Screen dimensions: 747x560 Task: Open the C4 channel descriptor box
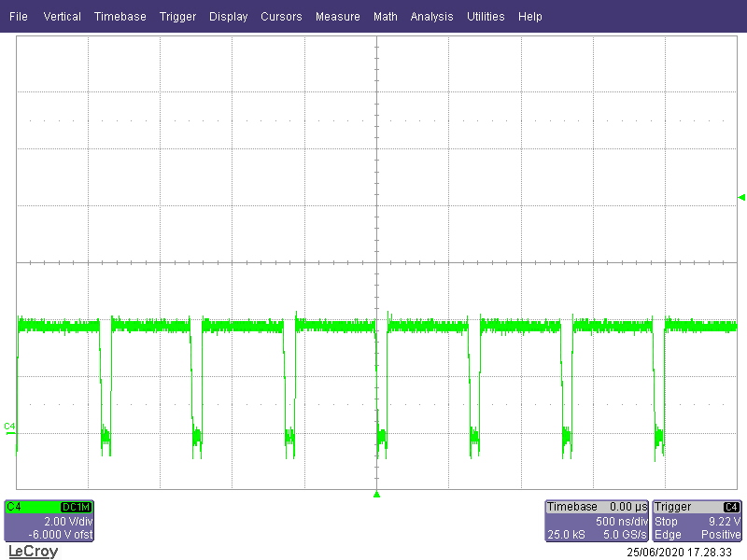click(x=49, y=521)
